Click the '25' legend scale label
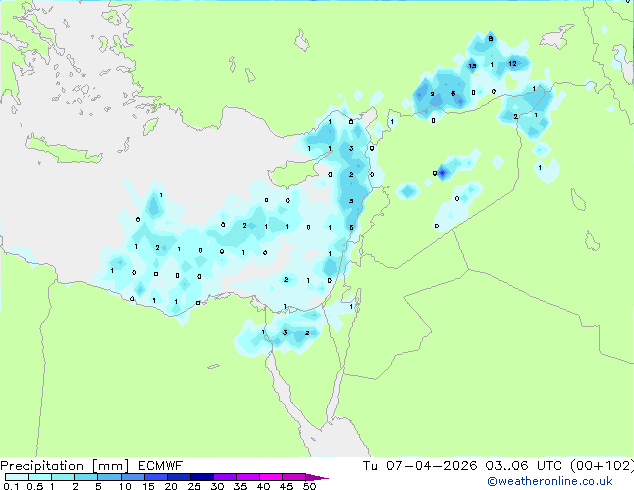Image resolution: width=634 pixels, height=490 pixels. pyautogui.click(x=194, y=486)
